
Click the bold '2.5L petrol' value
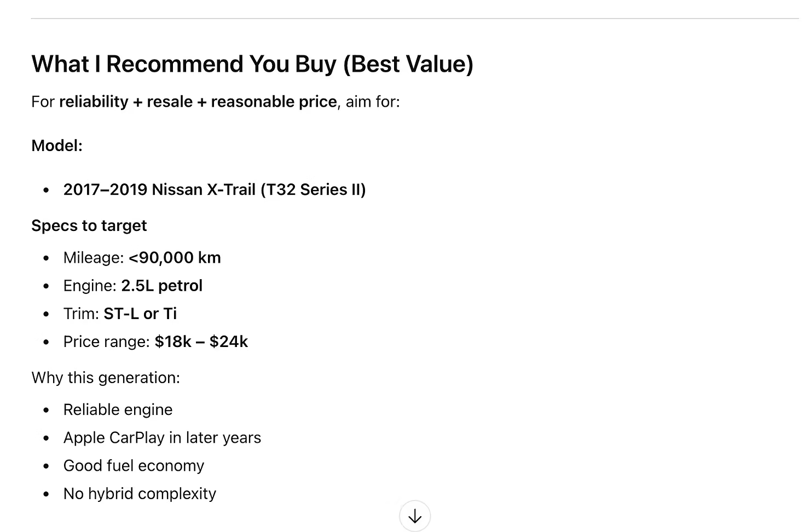pyautogui.click(x=162, y=286)
